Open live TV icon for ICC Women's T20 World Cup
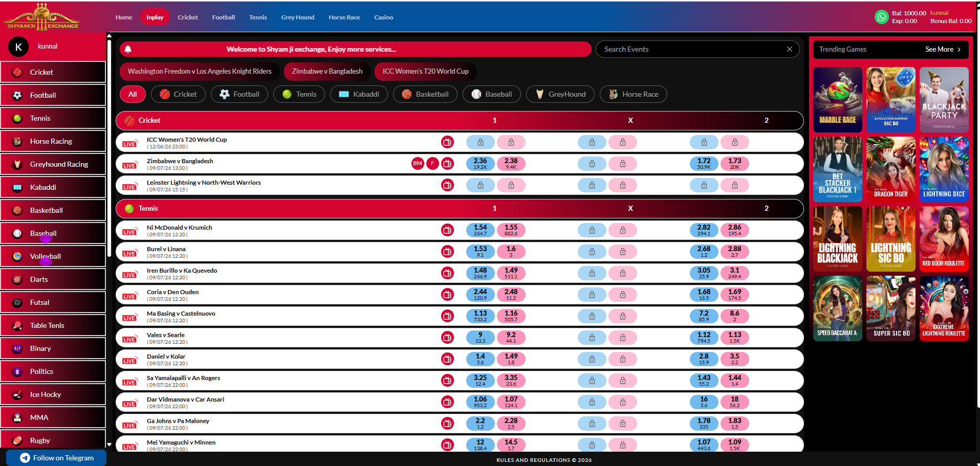Screen dimensions: 980x466 tap(447, 142)
